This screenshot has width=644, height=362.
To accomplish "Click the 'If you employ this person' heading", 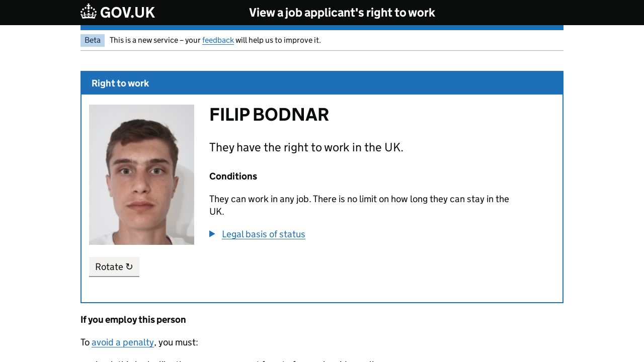I will (133, 320).
